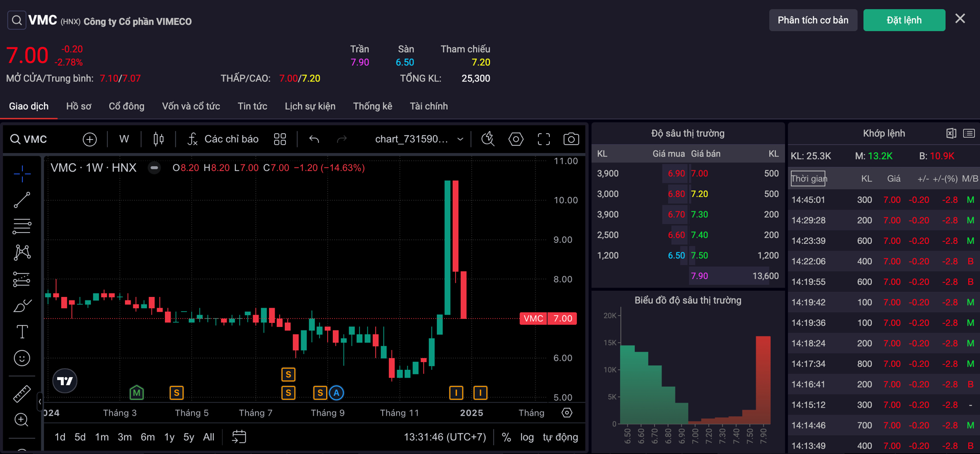
Task: Open the layout grid selector
Action: pyautogui.click(x=280, y=139)
